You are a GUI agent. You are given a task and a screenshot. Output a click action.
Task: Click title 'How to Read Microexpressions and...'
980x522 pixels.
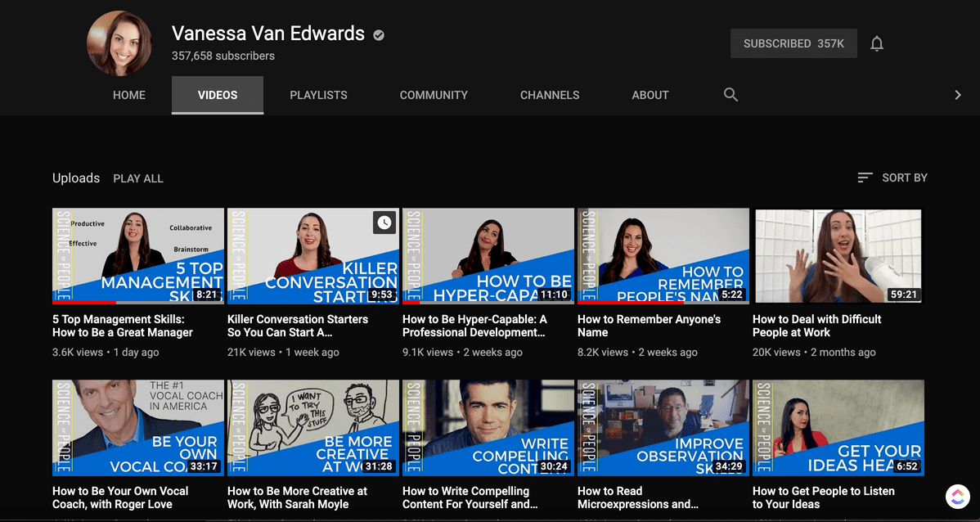tap(638, 497)
